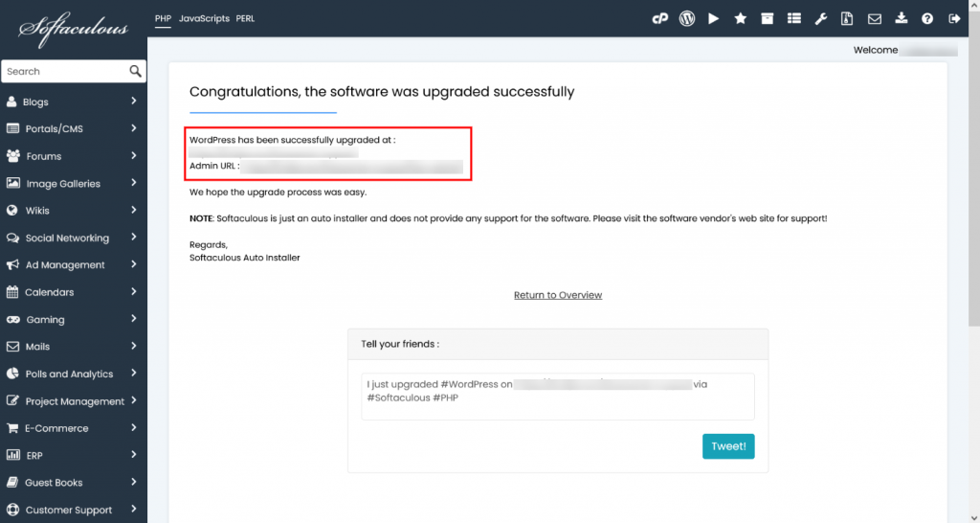Expand the Forums chevron
The height and width of the screenshot is (523, 980).
[x=134, y=155]
